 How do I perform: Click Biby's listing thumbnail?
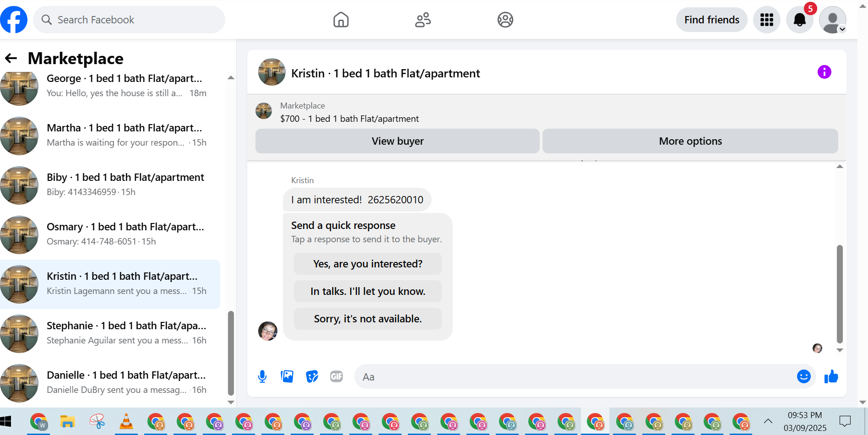click(19, 185)
